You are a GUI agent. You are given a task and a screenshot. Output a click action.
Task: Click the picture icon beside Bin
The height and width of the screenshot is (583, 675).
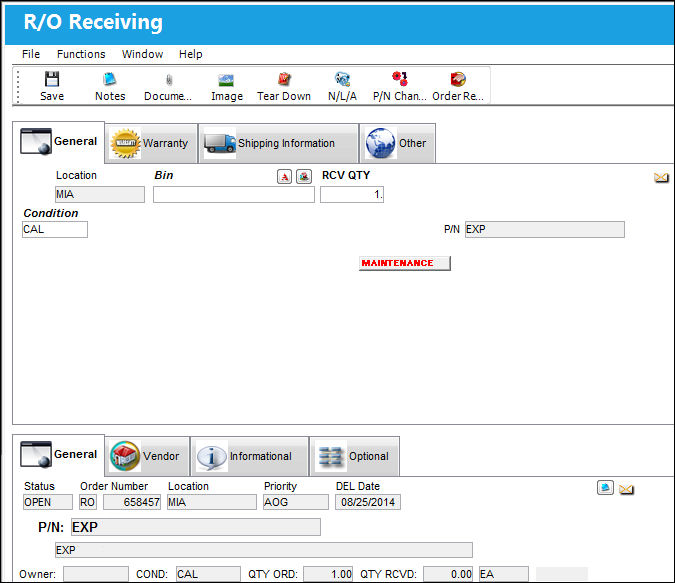pyautogui.click(x=304, y=176)
